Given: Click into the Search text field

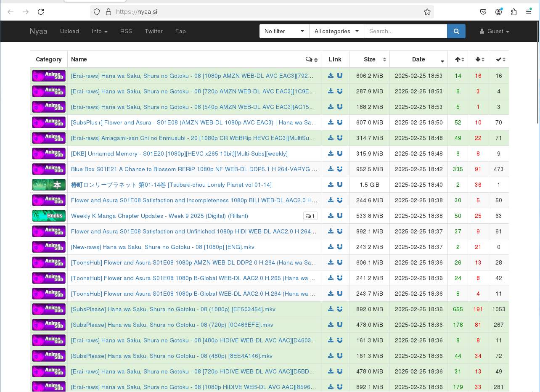Looking at the screenshot, I should coord(405,31).
